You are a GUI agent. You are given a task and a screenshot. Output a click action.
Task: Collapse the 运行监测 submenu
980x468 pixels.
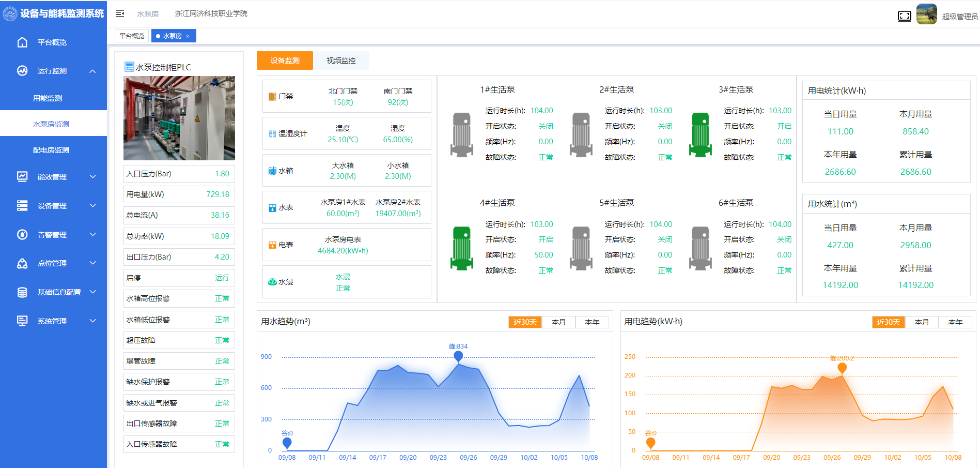pyautogui.click(x=93, y=71)
